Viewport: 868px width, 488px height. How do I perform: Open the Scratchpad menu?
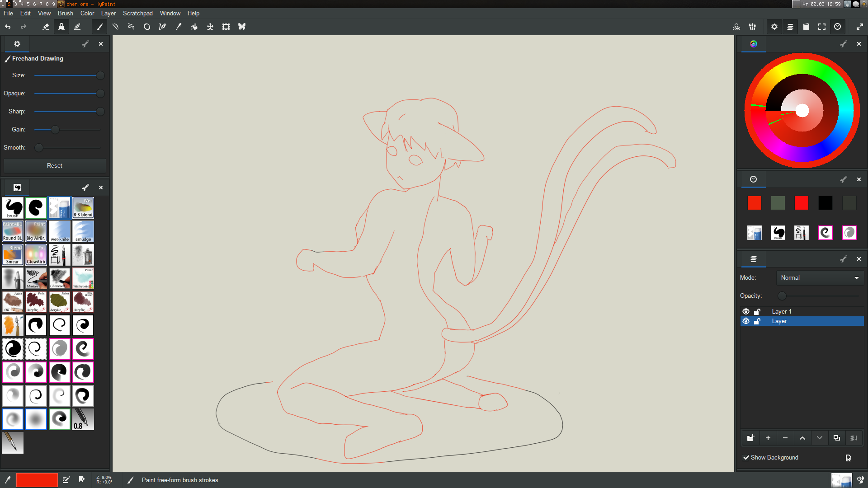pyautogui.click(x=137, y=13)
